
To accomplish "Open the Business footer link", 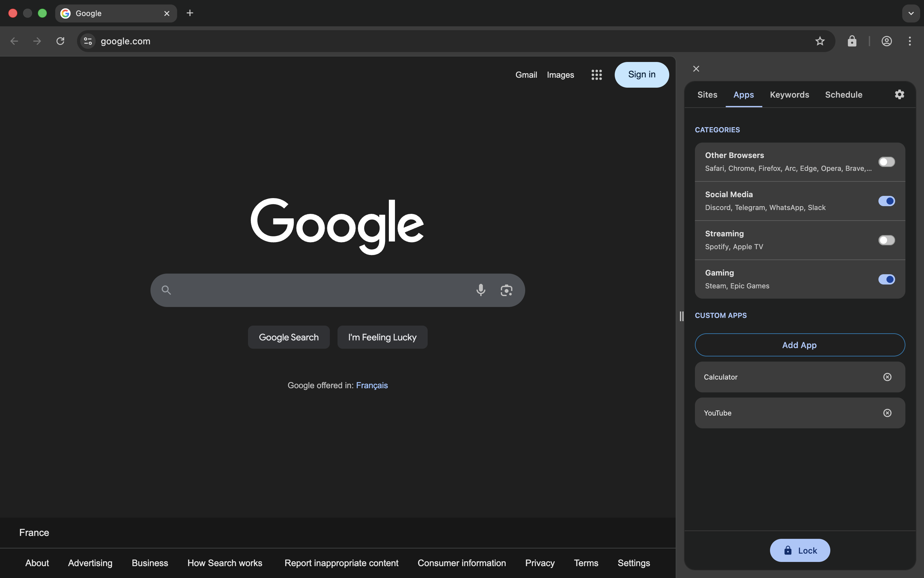I will pos(150,563).
